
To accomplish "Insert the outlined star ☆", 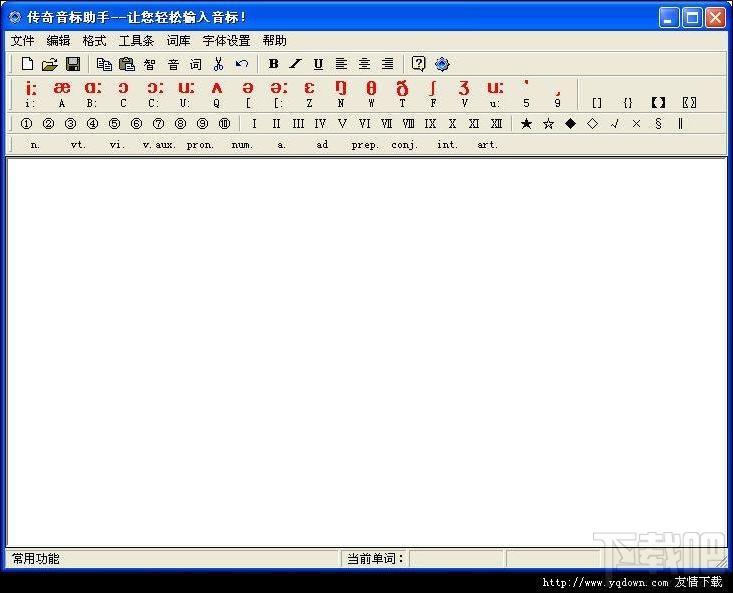I will [x=548, y=124].
